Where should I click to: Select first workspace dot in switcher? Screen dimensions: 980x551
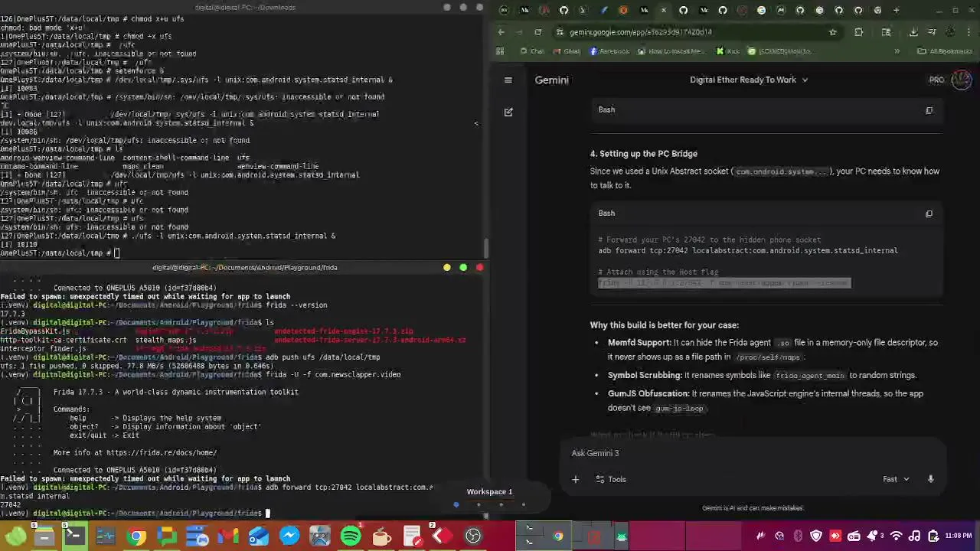(456, 504)
